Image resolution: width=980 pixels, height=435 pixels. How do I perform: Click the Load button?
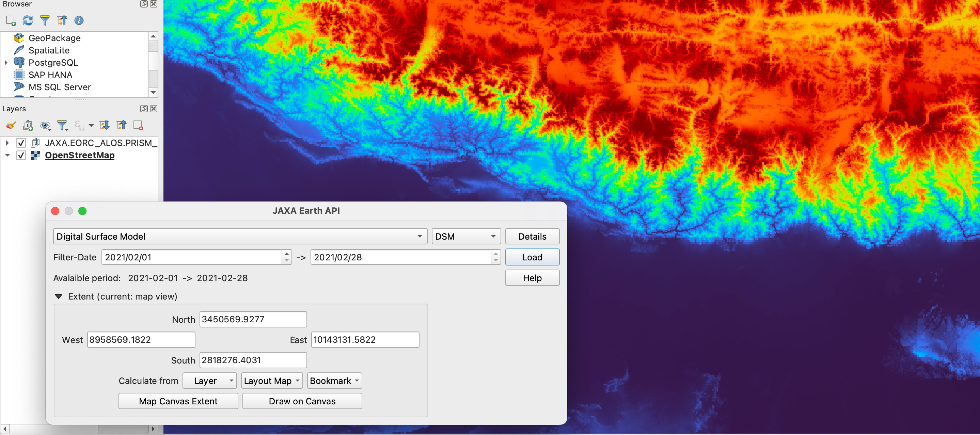(x=532, y=257)
